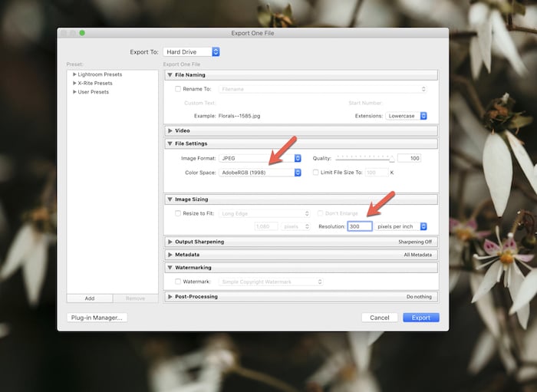
Task: Open the Image Format JPEG dropdown
Action: 260,158
